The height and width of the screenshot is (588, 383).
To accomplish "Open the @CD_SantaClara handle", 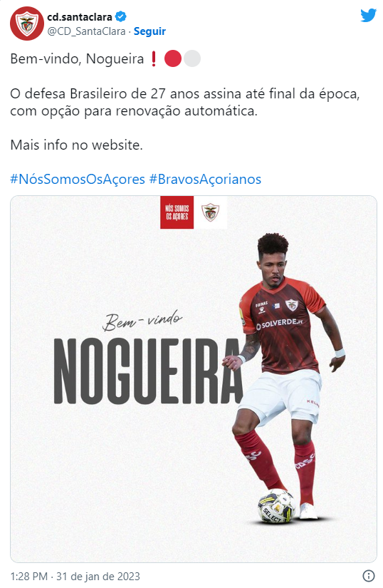I will 86,31.
